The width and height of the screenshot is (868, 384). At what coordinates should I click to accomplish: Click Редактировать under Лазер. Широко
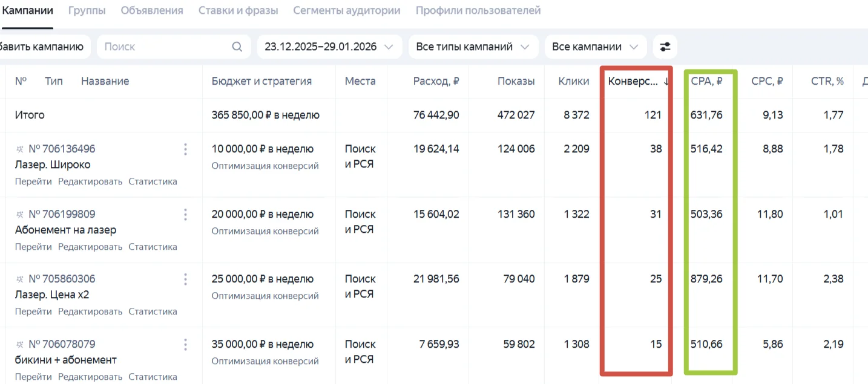[x=90, y=181]
